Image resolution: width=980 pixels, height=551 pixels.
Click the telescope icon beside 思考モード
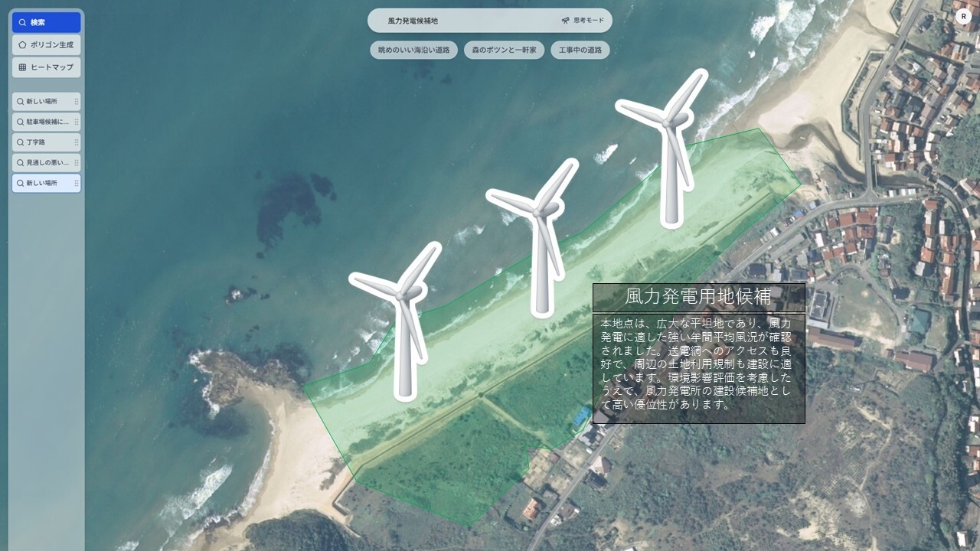click(566, 20)
